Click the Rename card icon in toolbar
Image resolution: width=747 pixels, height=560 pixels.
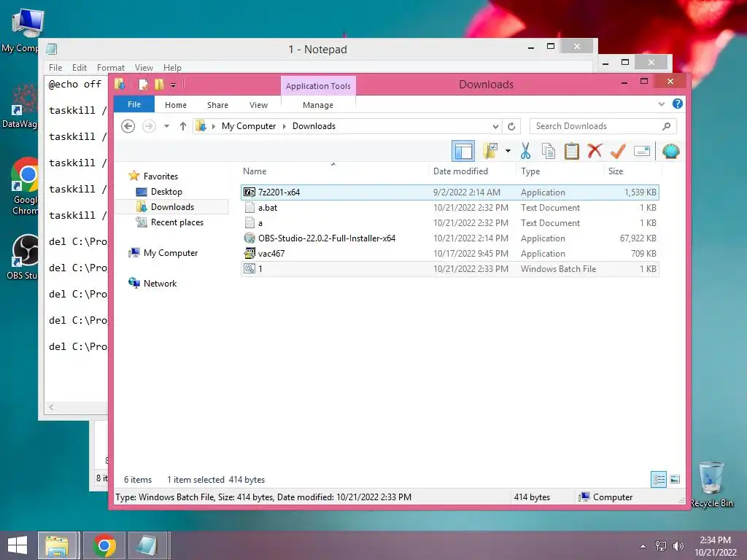coord(642,152)
